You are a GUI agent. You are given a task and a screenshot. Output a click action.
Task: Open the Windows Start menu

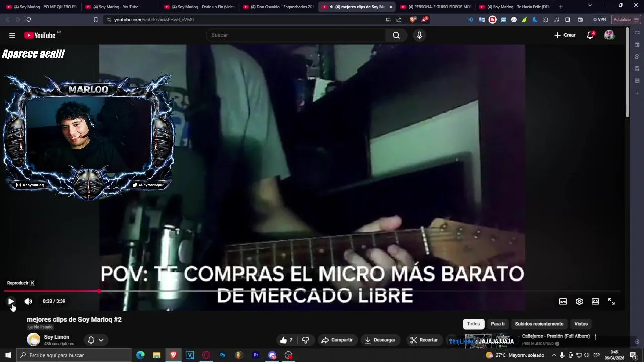(8, 355)
